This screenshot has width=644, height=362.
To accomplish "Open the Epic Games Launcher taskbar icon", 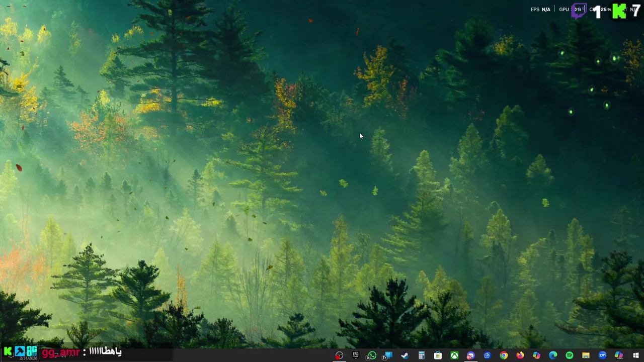I will (356, 355).
